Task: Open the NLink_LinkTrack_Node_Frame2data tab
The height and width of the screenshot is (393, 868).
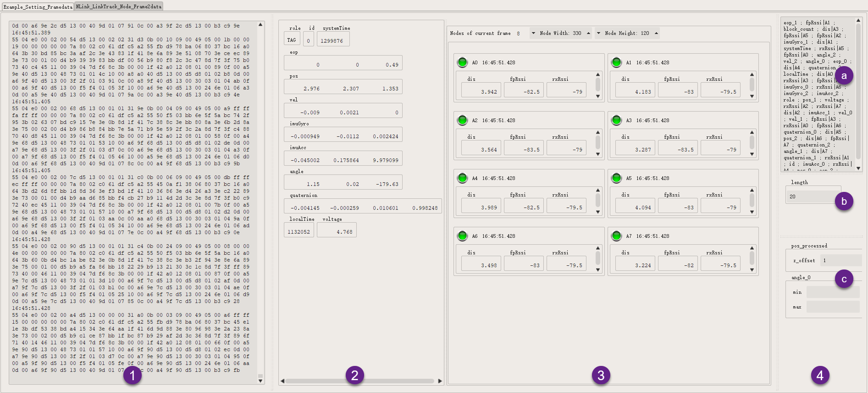Action: click(x=118, y=6)
